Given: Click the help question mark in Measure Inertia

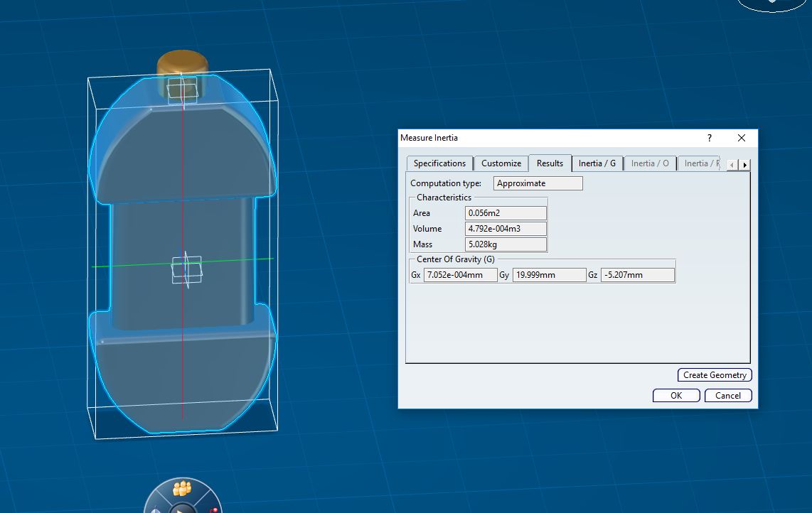Looking at the screenshot, I should (709, 138).
